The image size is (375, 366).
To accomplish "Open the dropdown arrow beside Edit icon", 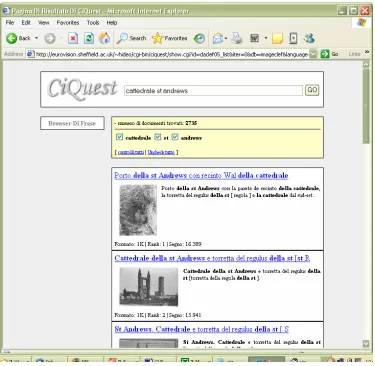I will coord(266,38).
